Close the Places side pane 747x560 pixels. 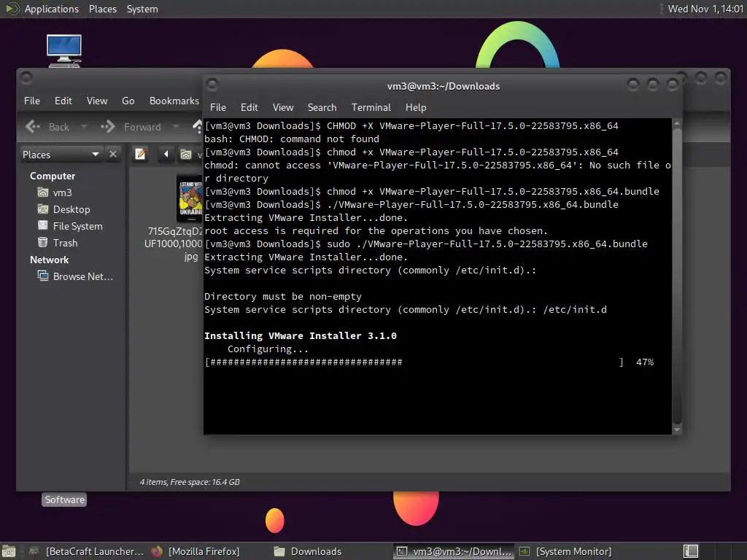[113, 155]
